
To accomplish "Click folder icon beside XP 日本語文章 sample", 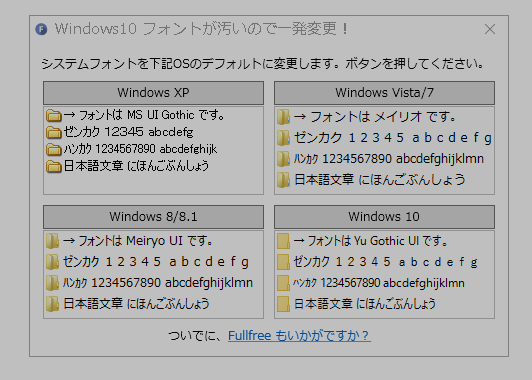I will [x=54, y=166].
